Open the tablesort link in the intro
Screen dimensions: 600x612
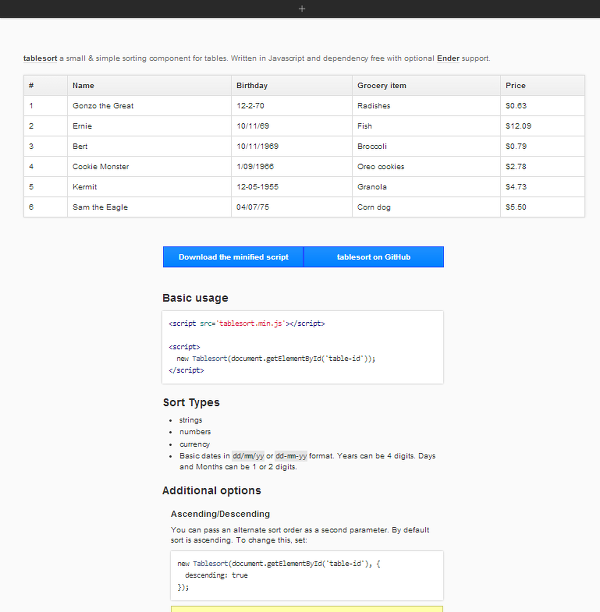pyautogui.click(x=40, y=58)
